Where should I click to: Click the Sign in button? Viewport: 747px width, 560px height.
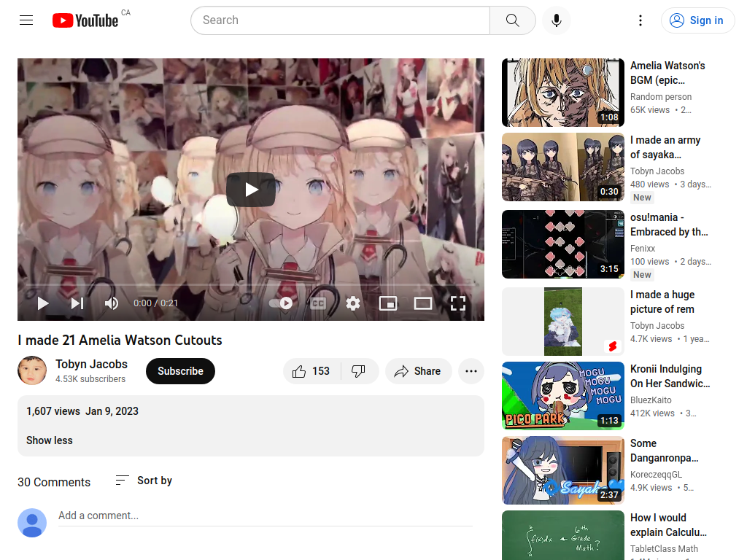coord(697,20)
